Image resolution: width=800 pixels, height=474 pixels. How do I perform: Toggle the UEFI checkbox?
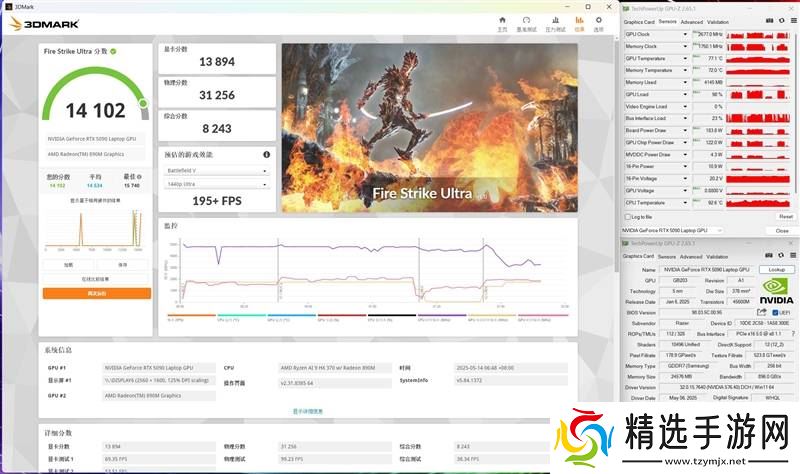(775, 312)
